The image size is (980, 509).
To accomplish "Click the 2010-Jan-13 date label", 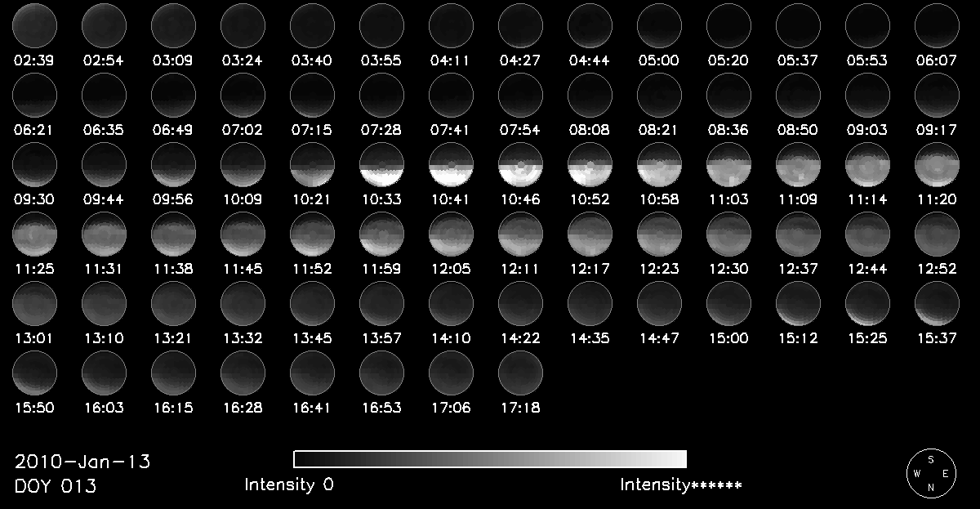I will (x=82, y=462).
